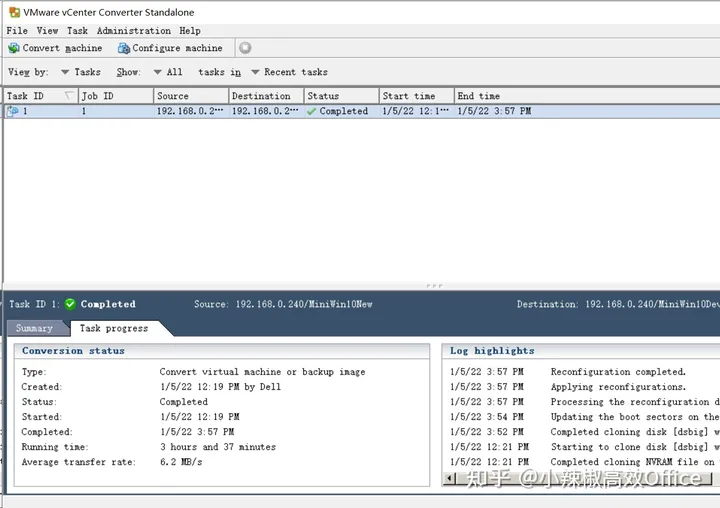Click the Starting to clone disk log entry

pyautogui.click(x=635, y=447)
